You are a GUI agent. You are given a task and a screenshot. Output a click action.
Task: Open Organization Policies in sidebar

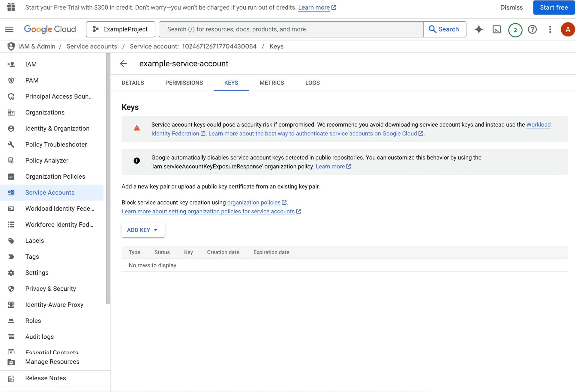(52, 177)
